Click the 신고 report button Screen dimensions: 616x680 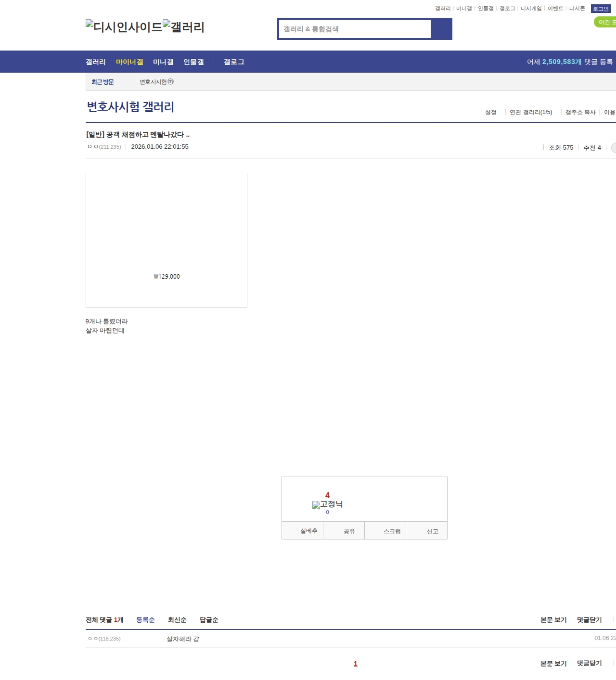click(x=426, y=530)
